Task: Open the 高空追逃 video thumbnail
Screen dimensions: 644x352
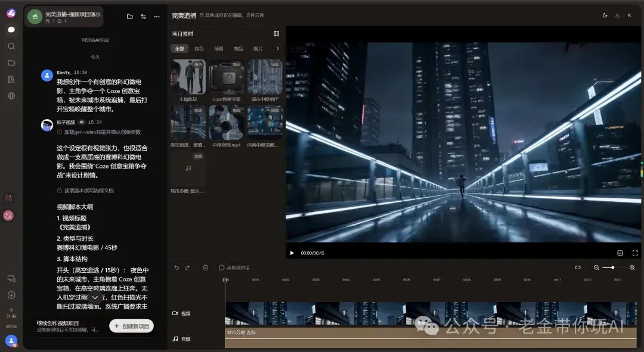Action: 188,123
